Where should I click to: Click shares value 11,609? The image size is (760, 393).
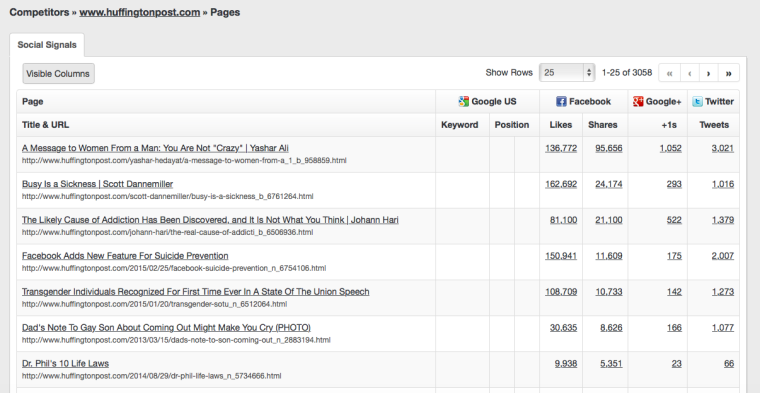click(609, 255)
